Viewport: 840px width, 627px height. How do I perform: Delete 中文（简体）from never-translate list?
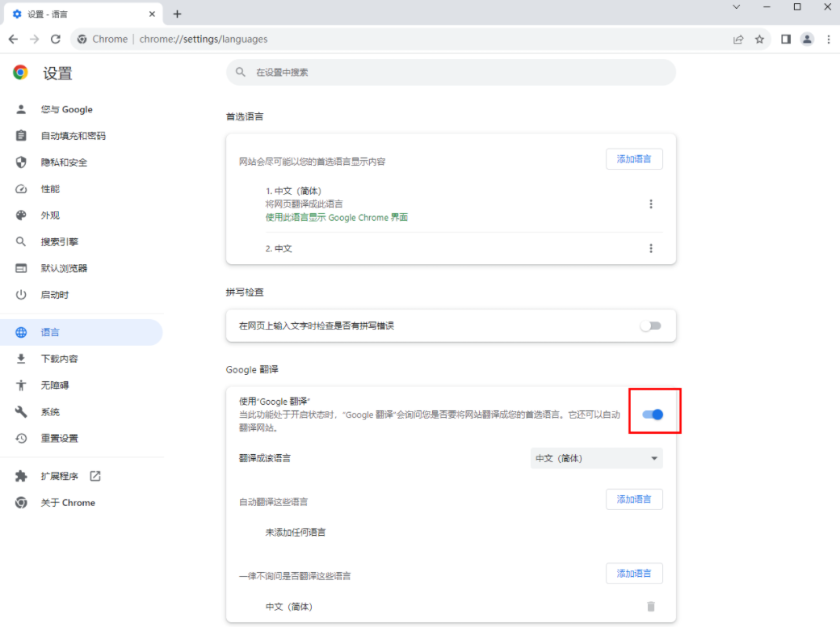651,607
